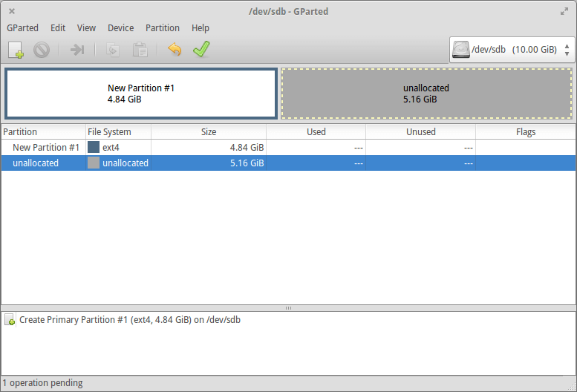Open the /dev/sdb device selector dropdown
Screen dimensions: 577x392
click(512, 50)
